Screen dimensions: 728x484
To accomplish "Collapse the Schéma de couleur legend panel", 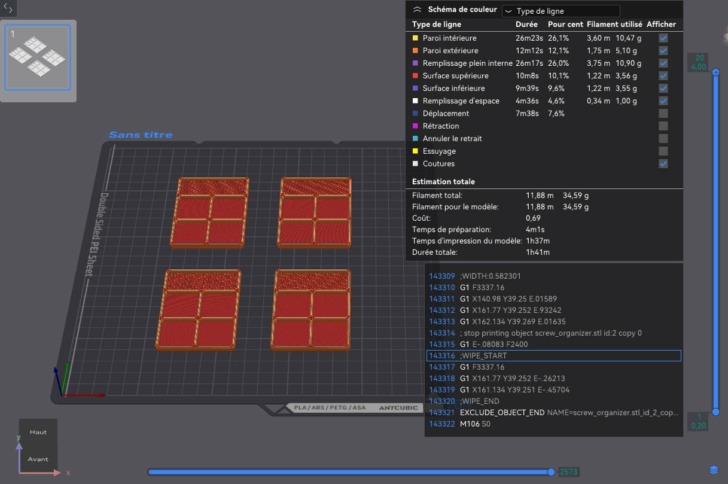I will click(x=417, y=9).
